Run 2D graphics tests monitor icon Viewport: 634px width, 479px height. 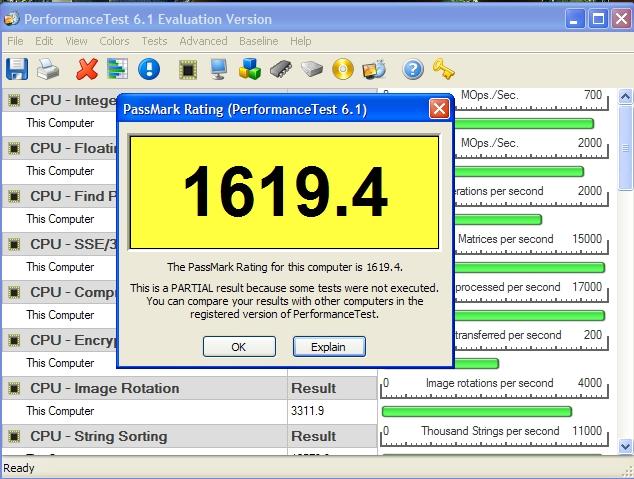[219, 69]
